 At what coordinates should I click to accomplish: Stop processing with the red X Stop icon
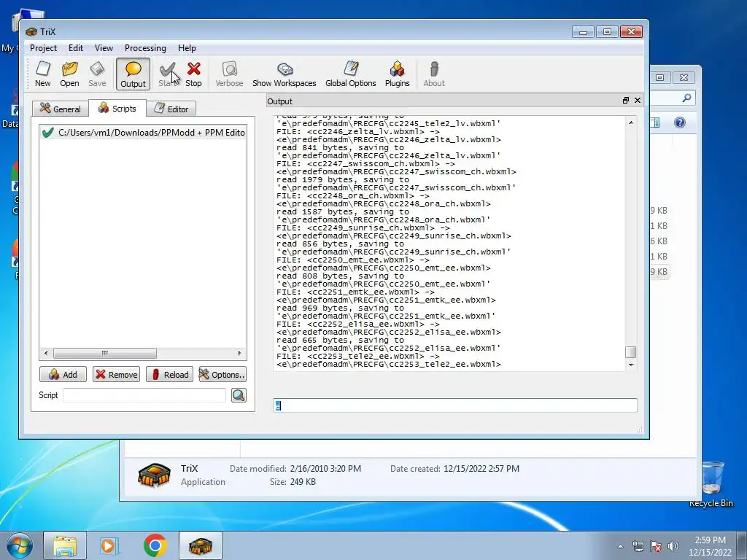pyautogui.click(x=193, y=74)
